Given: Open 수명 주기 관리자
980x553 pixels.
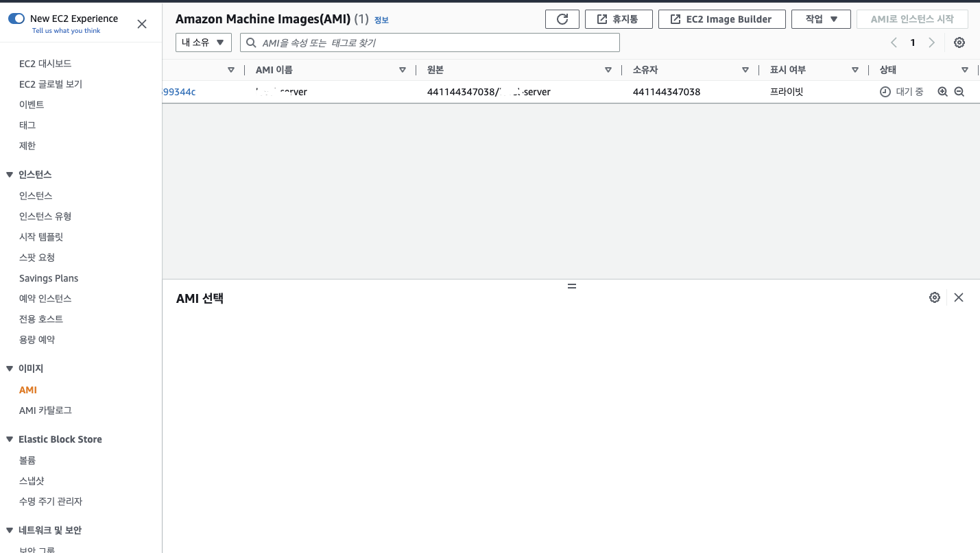Looking at the screenshot, I should [x=51, y=502].
